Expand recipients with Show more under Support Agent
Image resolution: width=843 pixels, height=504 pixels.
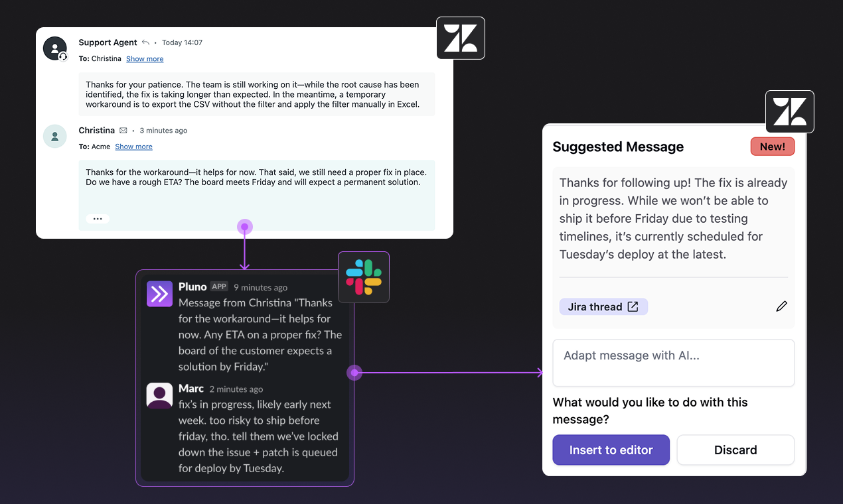(145, 59)
